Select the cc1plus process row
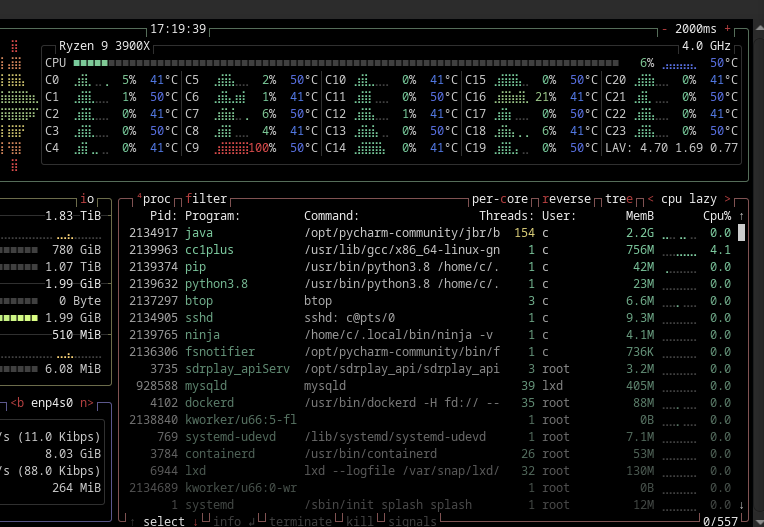 point(400,250)
